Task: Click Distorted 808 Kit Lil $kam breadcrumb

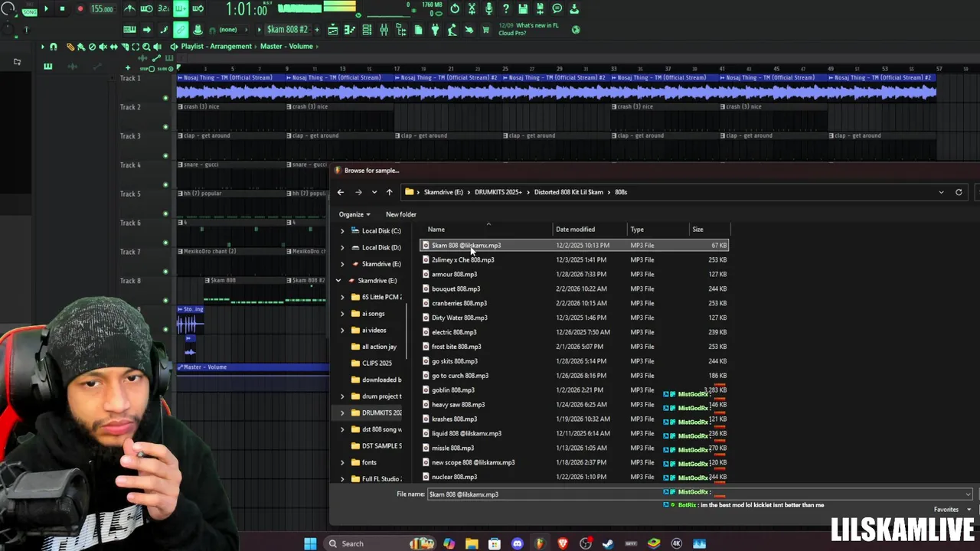Action: [569, 192]
